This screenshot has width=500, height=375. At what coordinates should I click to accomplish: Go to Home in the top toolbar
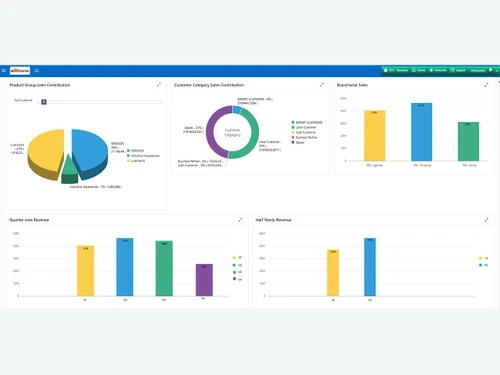pos(419,70)
